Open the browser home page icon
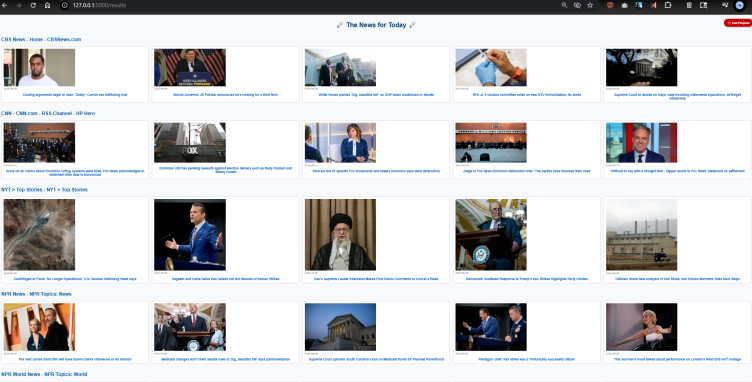 (47, 5)
